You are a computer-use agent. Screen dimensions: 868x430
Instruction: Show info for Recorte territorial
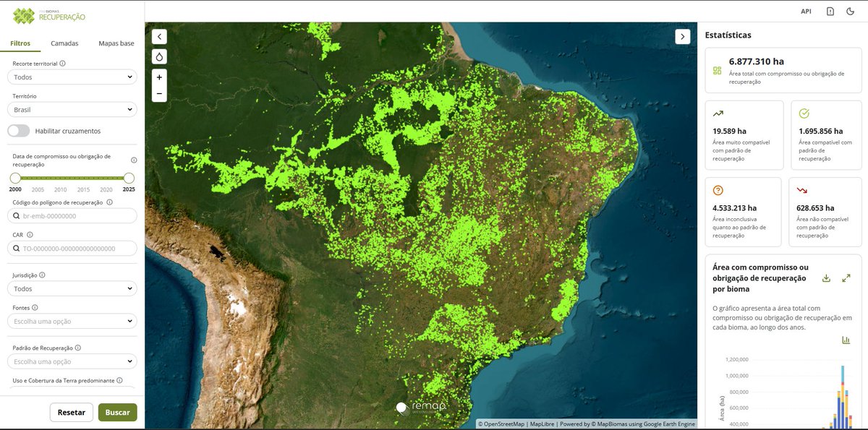pos(62,64)
